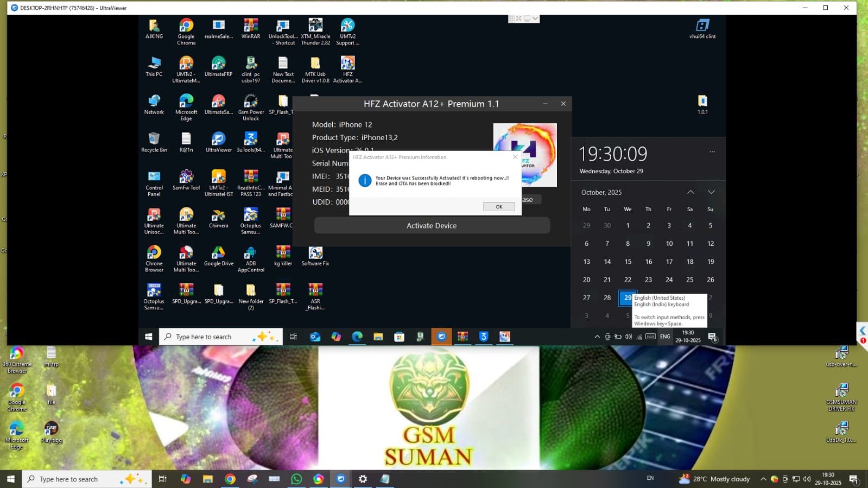Open the UltraViewer desktop shortcut

click(x=218, y=142)
